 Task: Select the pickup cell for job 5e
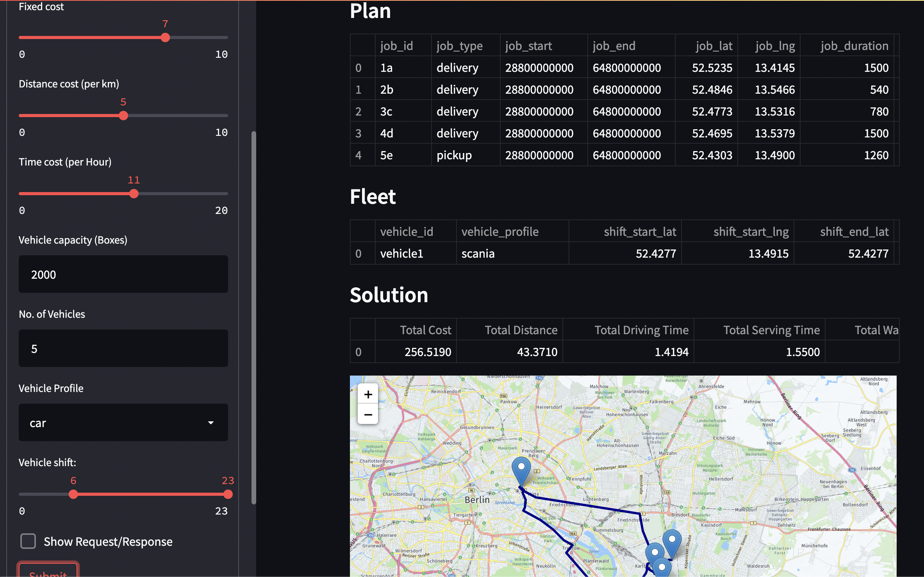(454, 155)
